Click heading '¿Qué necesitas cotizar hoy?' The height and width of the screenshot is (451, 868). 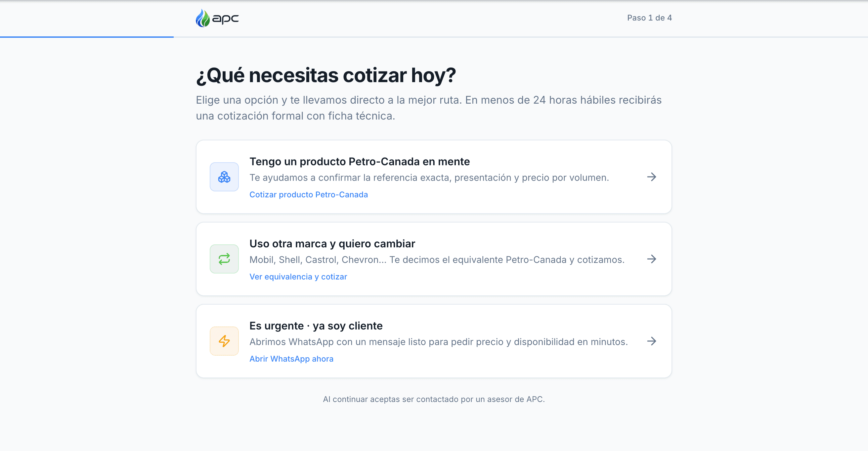pos(325,75)
